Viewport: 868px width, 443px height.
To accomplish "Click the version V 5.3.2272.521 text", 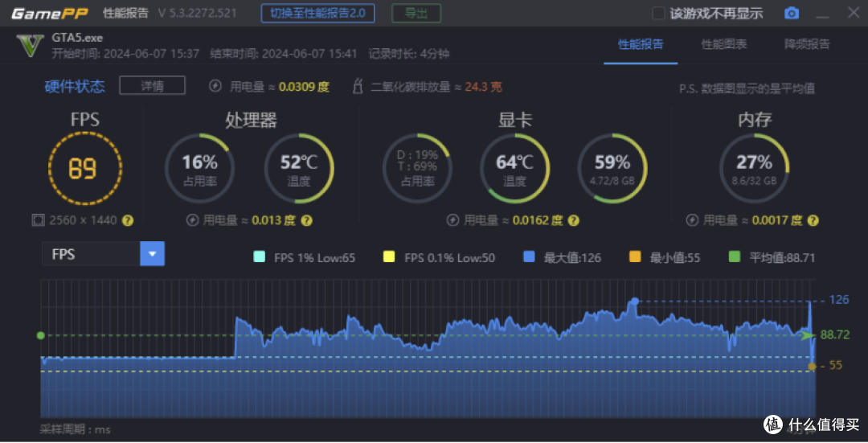I will [x=197, y=14].
